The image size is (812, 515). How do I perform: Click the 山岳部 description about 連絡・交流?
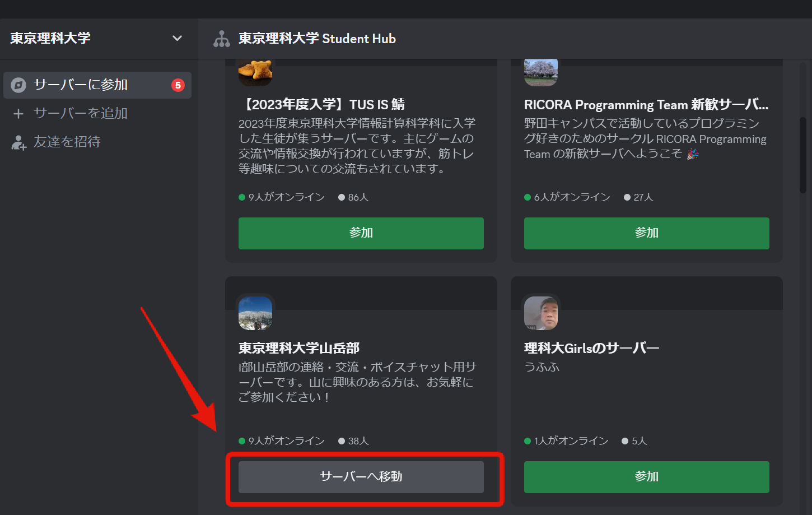pyautogui.click(x=357, y=382)
